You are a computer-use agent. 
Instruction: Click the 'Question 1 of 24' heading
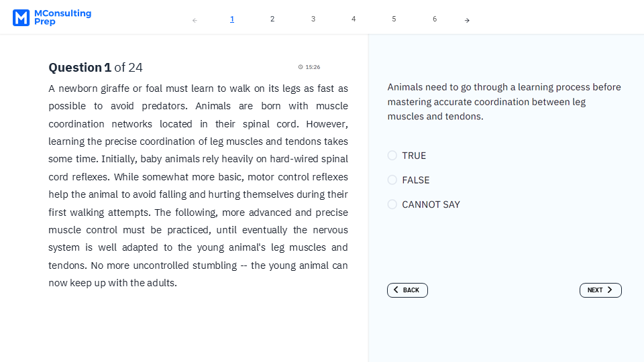(95, 67)
